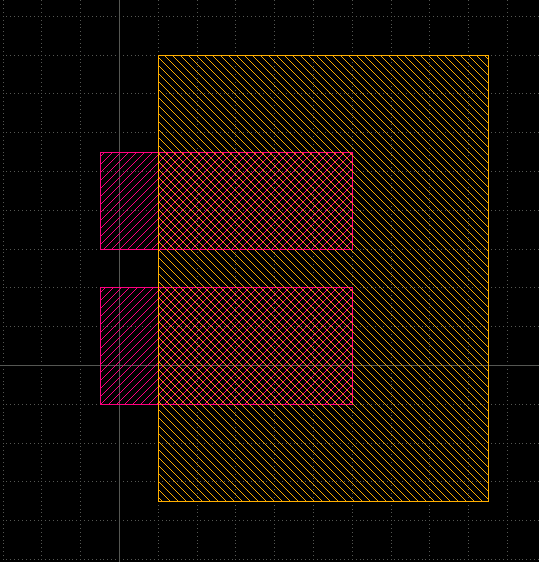Click the origin crosshair intersection of axis lines
This screenshot has width=539, height=562.
119,366
